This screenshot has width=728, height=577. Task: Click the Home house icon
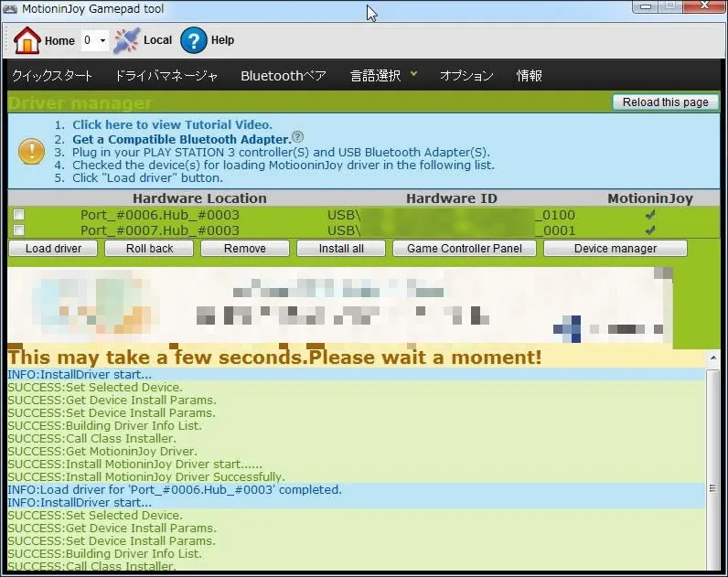click(27, 40)
